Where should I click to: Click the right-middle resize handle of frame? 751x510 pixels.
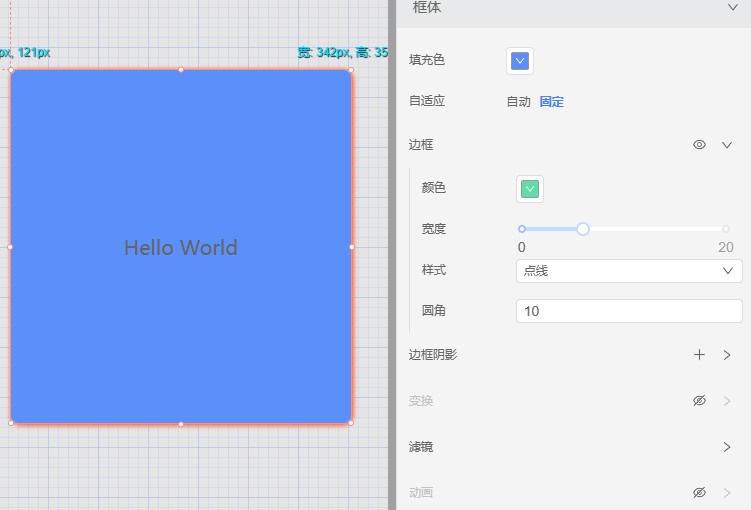(x=352, y=247)
